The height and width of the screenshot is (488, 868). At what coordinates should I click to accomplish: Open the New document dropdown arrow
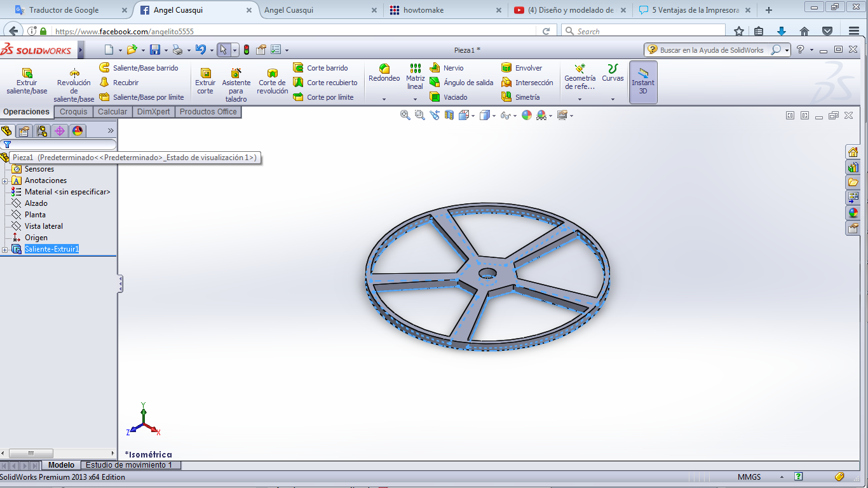120,50
